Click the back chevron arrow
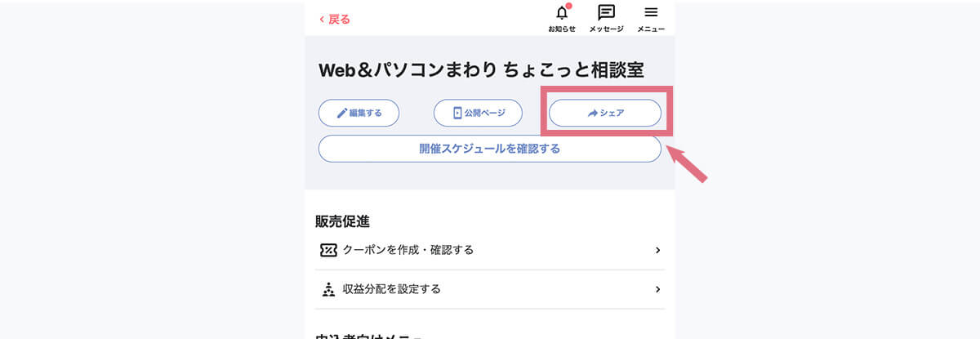The image size is (980, 339). 322,19
